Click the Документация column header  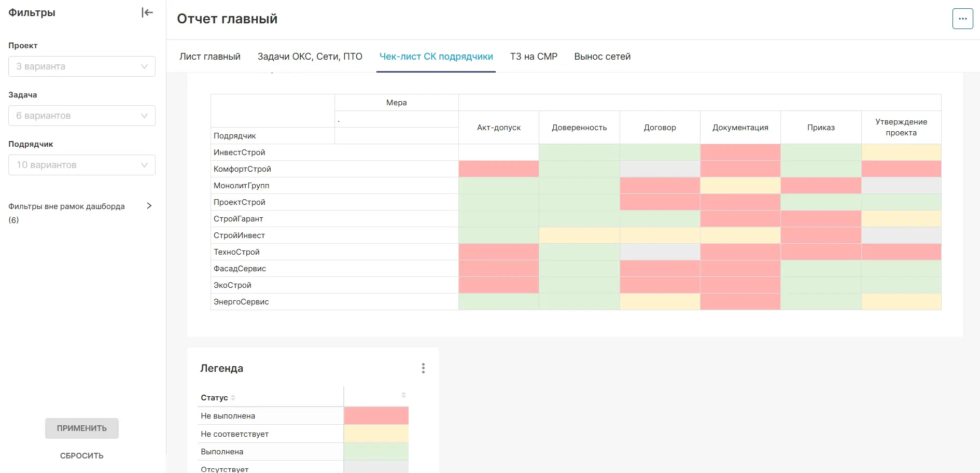click(740, 128)
